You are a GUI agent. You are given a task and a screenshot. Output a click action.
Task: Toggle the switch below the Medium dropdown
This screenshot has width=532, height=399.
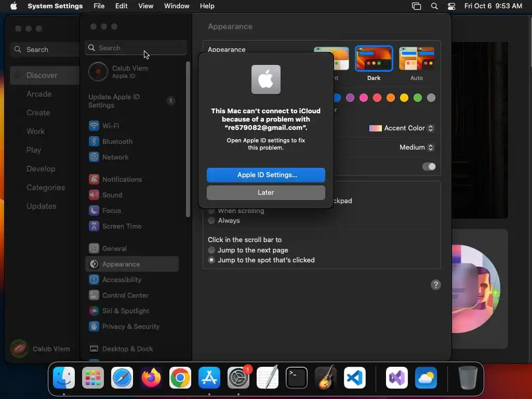point(429,167)
